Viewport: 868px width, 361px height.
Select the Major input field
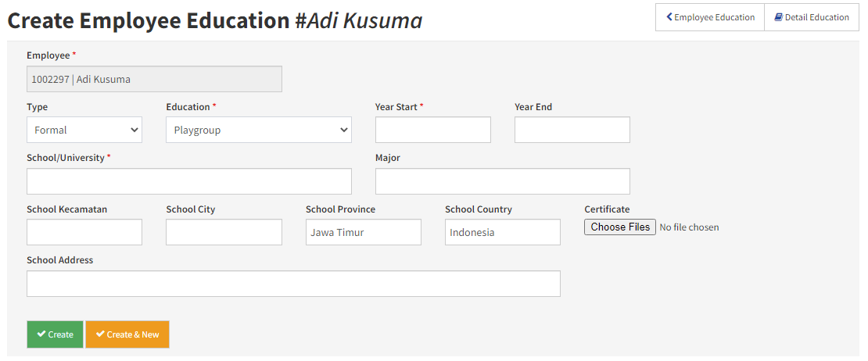pos(503,181)
